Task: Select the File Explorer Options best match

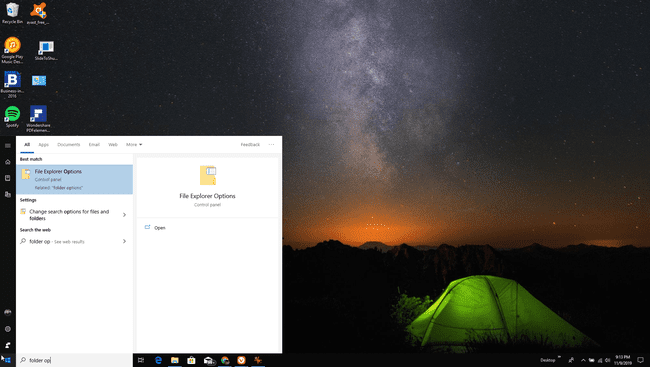Action: [x=75, y=180]
